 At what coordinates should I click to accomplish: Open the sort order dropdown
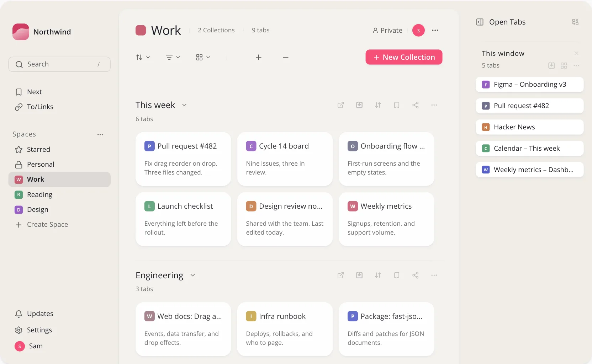click(143, 57)
